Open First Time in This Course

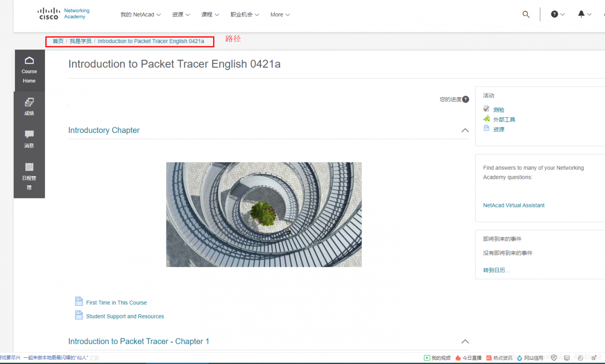point(116,303)
